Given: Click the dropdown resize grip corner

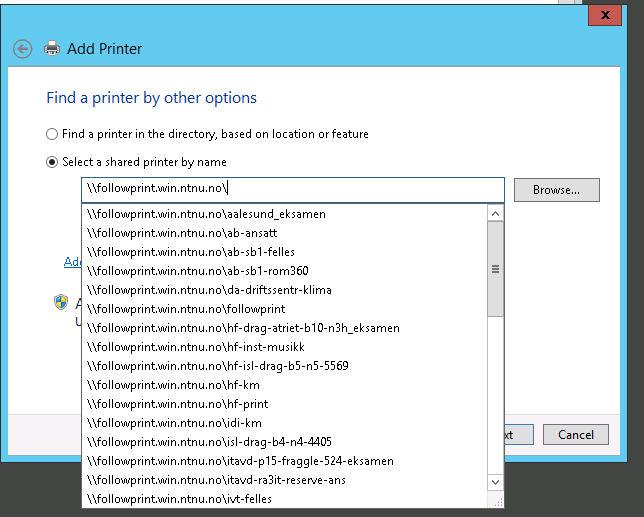Looking at the screenshot, I should point(498,502).
